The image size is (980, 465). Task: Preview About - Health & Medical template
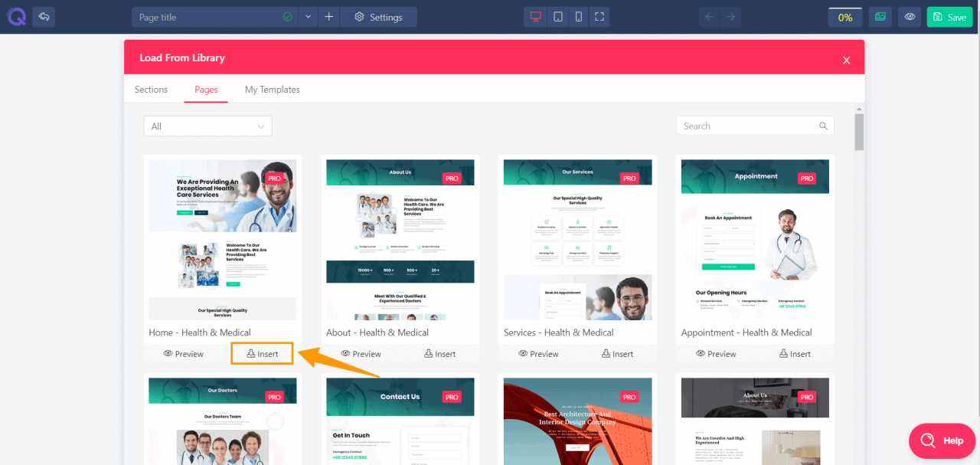361,353
